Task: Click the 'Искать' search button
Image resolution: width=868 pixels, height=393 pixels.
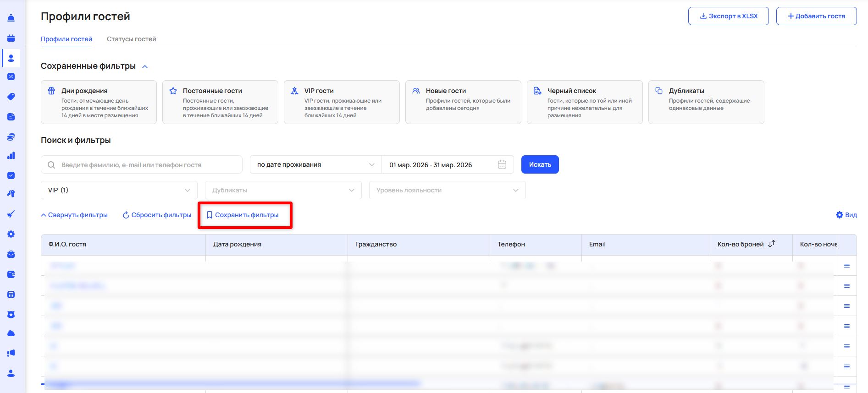Action: (540, 164)
